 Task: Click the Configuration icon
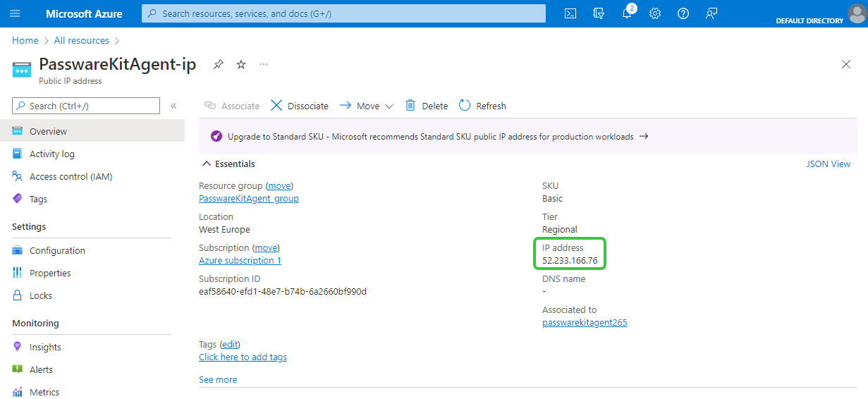pyautogui.click(x=18, y=250)
